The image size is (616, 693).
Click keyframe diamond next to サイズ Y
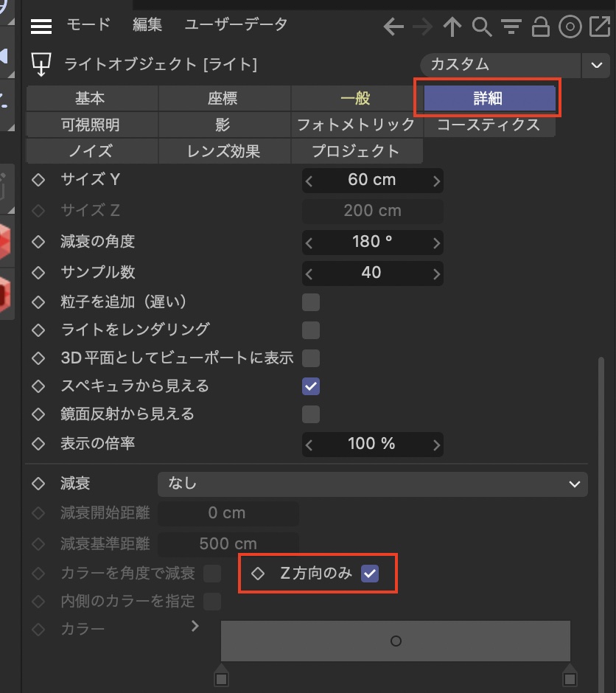pyautogui.click(x=38, y=180)
